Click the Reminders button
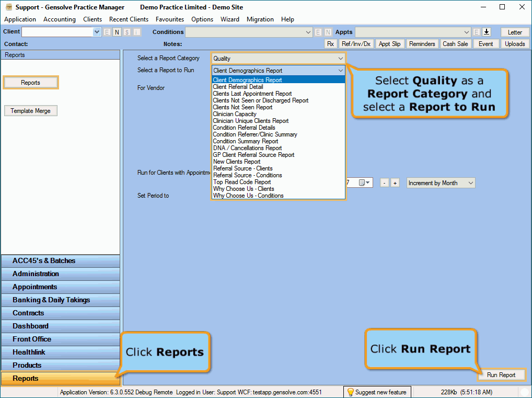 422,44
